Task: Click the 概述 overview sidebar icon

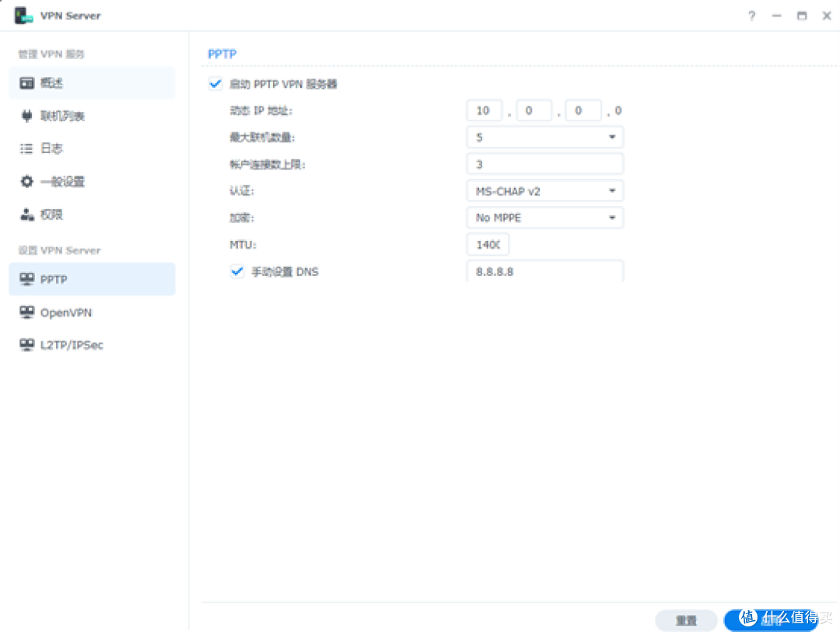Action: click(x=26, y=83)
